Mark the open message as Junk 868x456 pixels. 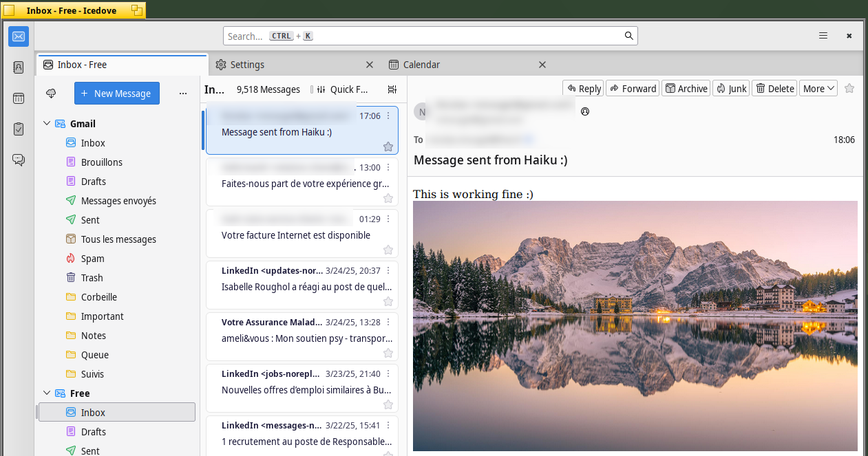[x=731, y=88]
